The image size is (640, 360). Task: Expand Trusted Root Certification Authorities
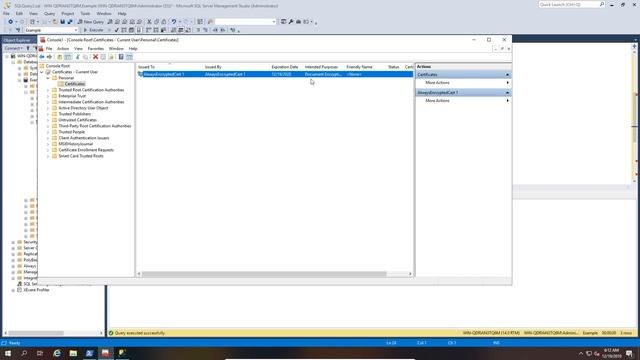tap(48, 90)
